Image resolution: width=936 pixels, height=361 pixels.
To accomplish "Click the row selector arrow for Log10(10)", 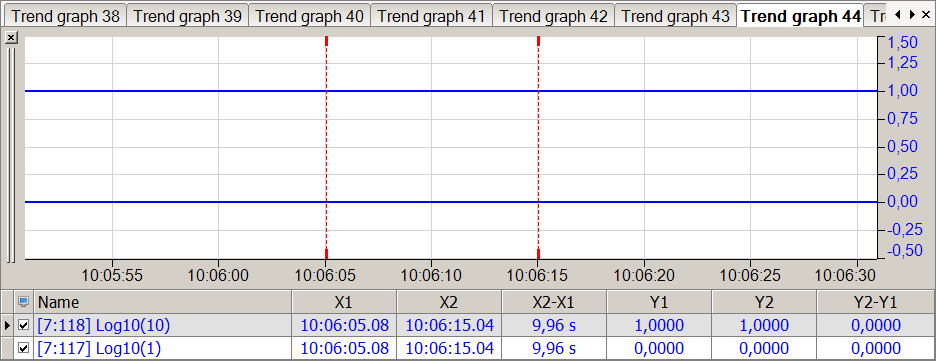I will 8,325.
